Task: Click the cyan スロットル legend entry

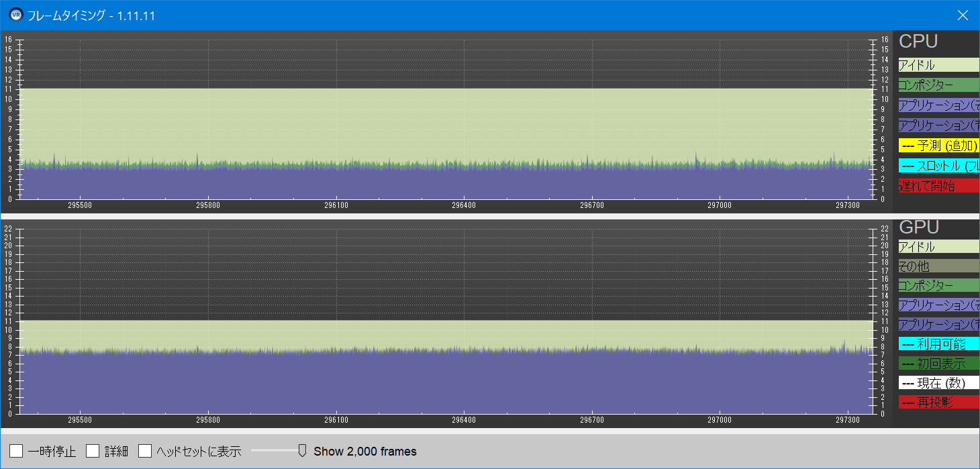Action: coord(938,166)
